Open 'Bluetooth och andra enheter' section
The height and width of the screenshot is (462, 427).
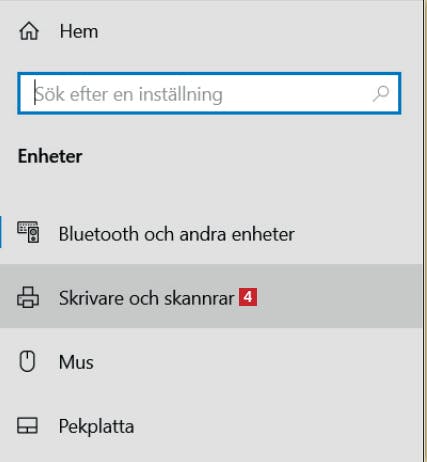point(176,234)
